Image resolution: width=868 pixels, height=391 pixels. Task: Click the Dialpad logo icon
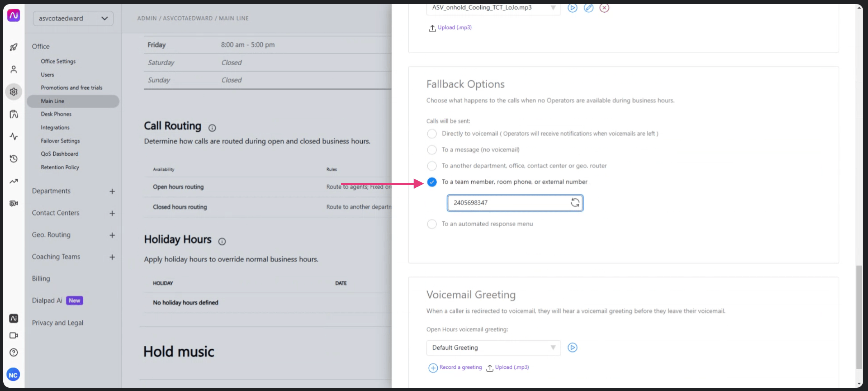coord(14,16)
